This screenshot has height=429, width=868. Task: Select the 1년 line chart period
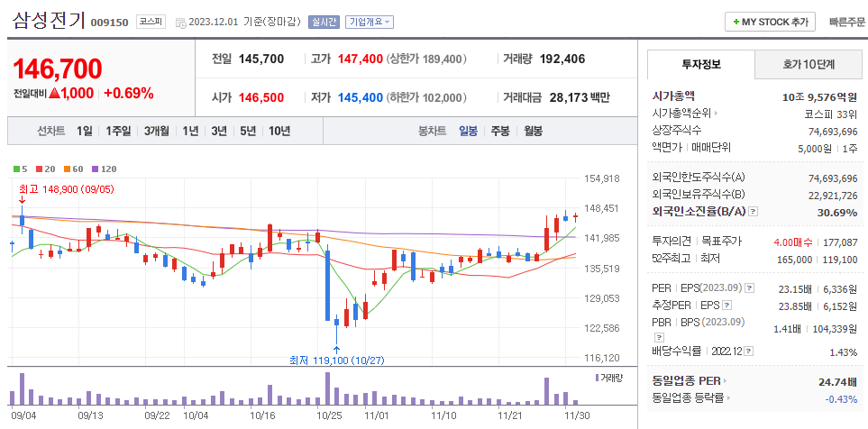point(190,132)
